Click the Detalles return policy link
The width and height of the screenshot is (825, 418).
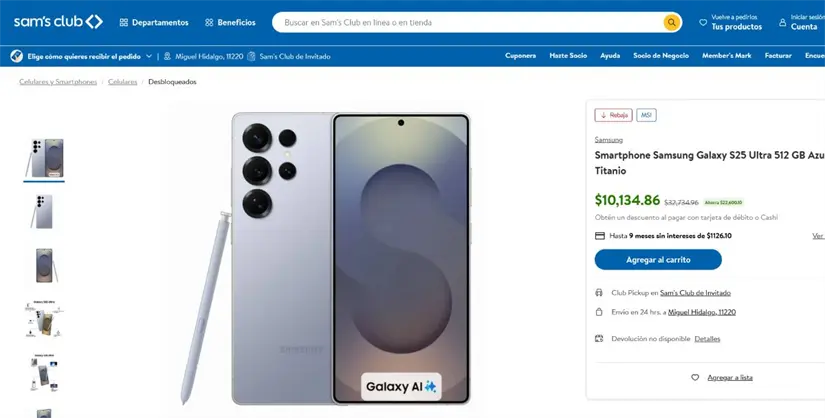(707, 339)
